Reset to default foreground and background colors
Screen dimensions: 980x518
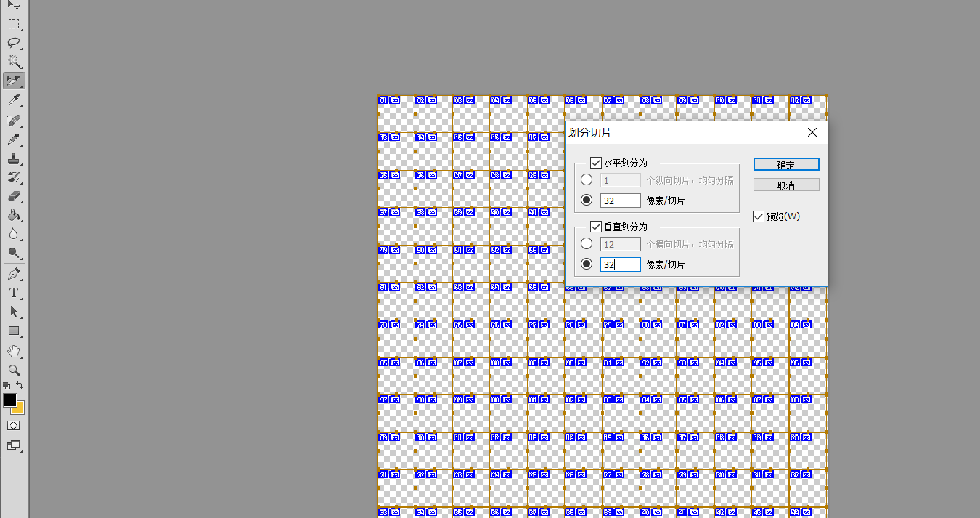click(x=7, y=385)
